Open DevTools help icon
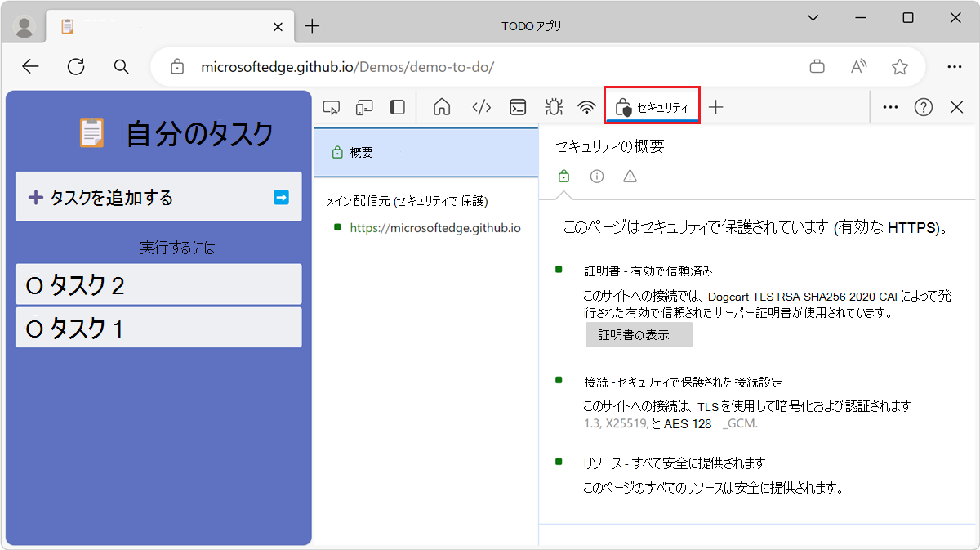The height and width of the screenshot is (550, 980). [924, 107]
